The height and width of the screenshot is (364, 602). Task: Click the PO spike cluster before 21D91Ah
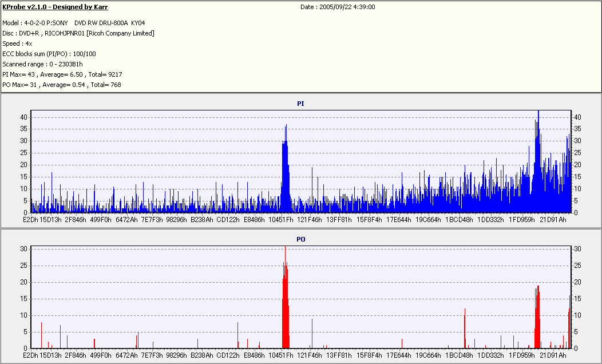pyautogui.click(x=537, y=317)
